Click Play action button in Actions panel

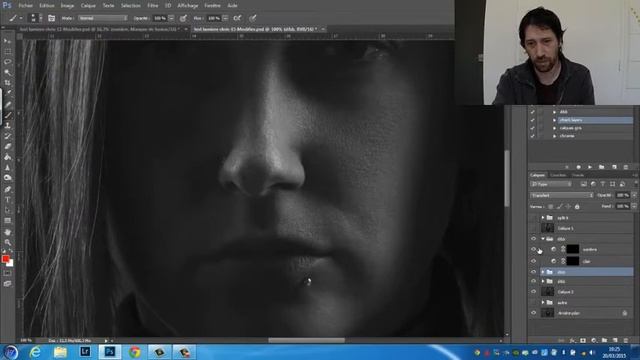click(589, 167)
